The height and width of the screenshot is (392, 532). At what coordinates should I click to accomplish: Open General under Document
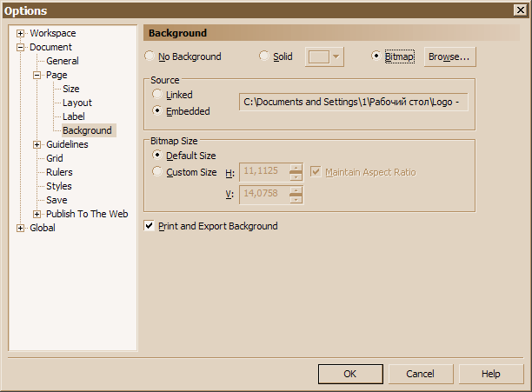pos(63,61)
